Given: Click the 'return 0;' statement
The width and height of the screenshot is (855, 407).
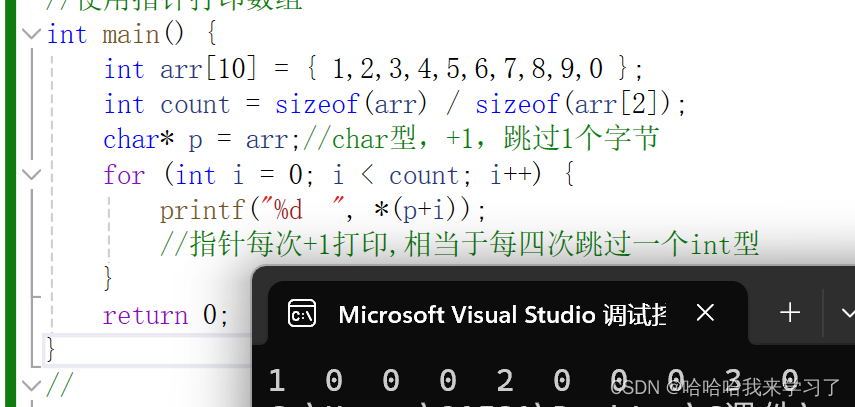Looking at the screenshot, I should (166, 315).
